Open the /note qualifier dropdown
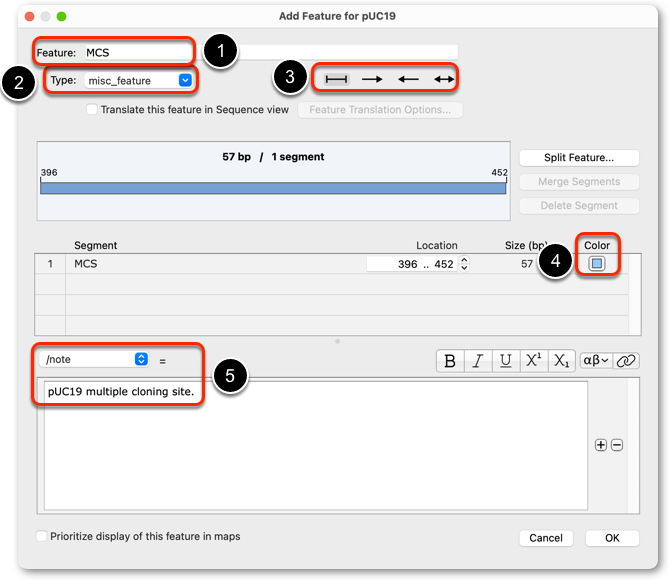 point(94,359)
